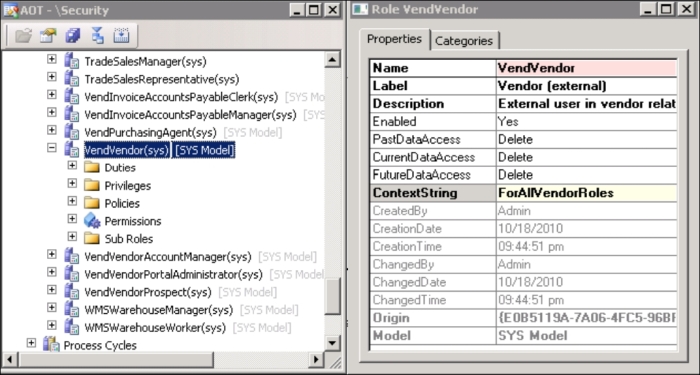Click the VendInvoiceAccountsPayableManager role icon
The image size is (700, 375).
71,114
